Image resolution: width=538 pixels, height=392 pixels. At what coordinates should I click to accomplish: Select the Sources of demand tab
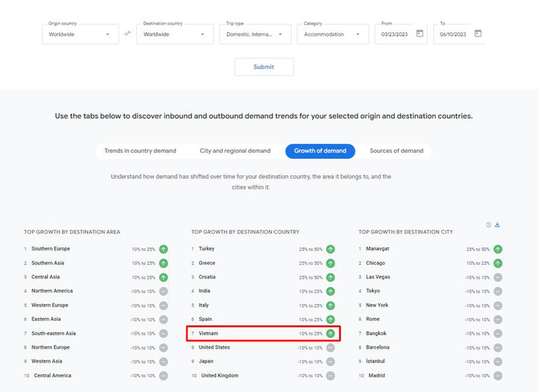coord(396,151)
